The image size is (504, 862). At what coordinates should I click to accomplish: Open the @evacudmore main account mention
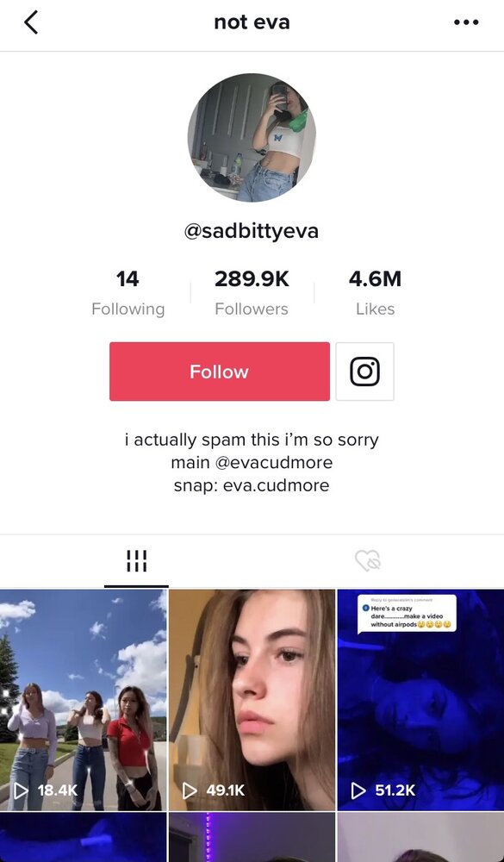click(274, 462)
